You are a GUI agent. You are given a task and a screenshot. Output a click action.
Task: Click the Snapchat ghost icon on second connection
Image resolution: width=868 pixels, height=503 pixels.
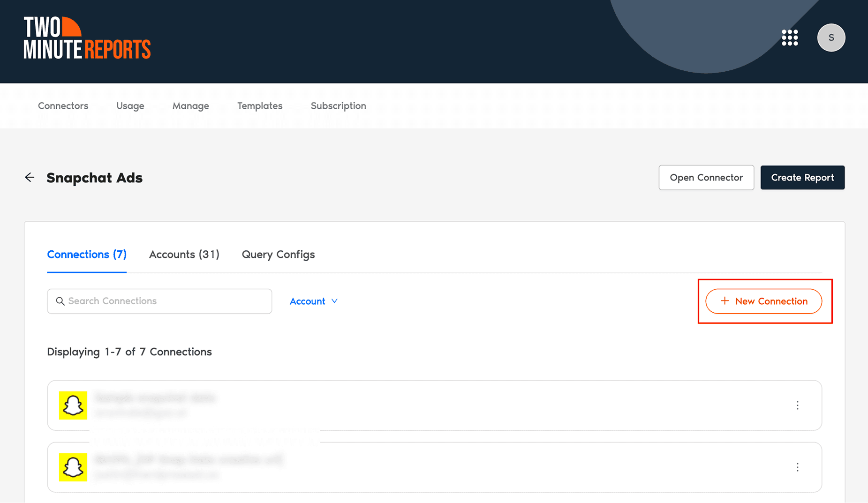[73, 467]
